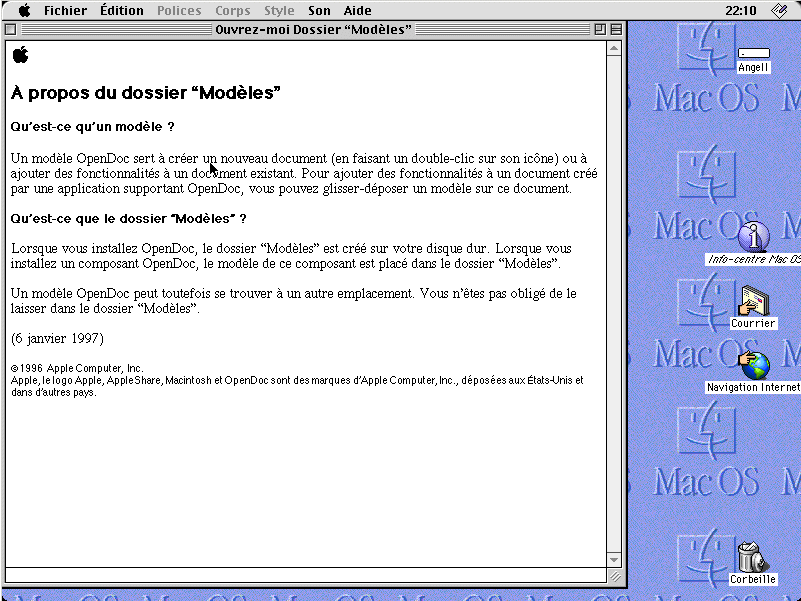Click the line 'dans d'autres pays.'
801x601 pixels.
coord(54,392)
